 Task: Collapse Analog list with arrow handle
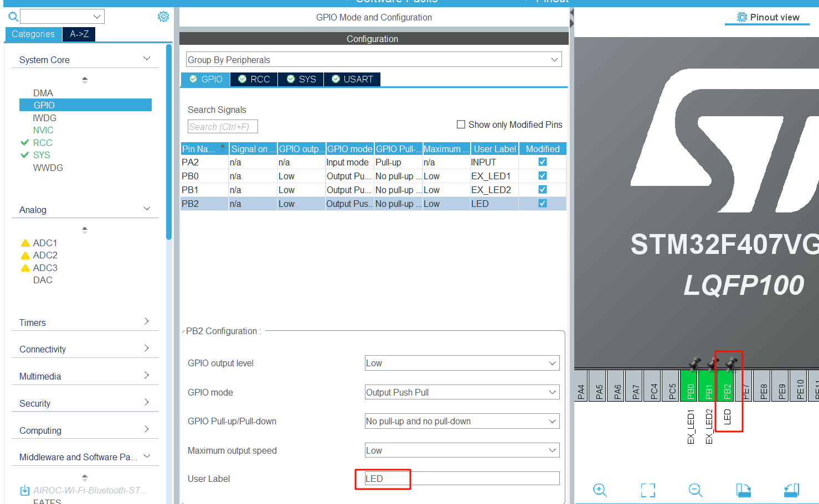coord(85,230)
